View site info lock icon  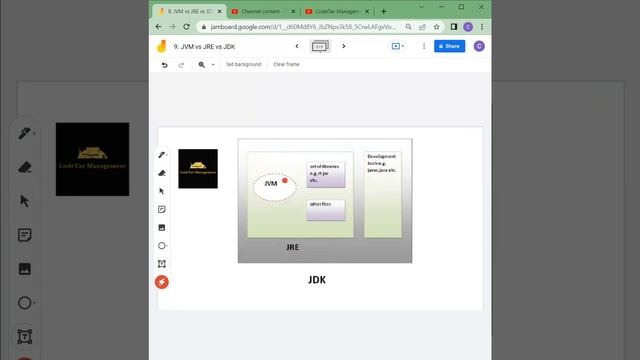click(204, 27)
